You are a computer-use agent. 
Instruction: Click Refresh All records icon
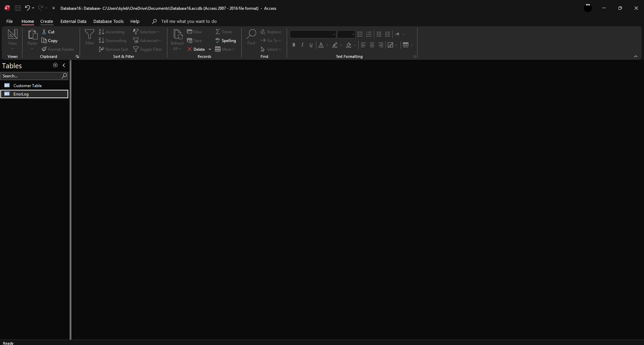177,40
